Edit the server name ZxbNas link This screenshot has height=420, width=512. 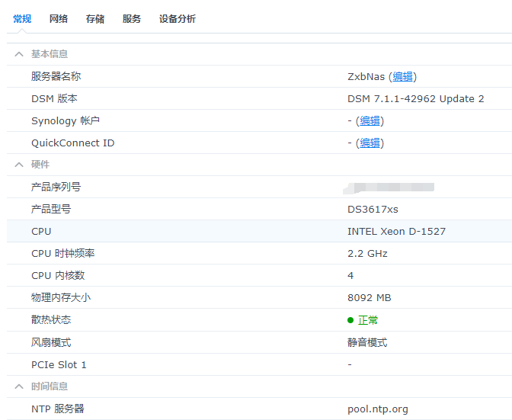[402, 76]
